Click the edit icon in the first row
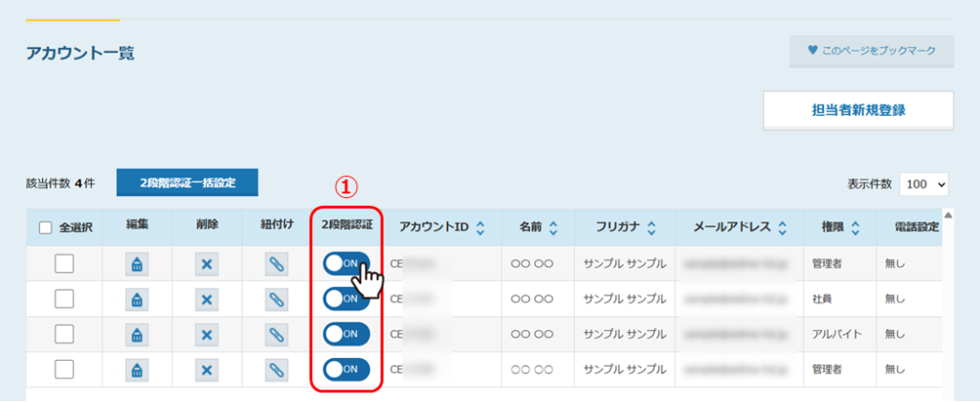980x402 pixels. pyautogui.click(x=137, y=264)
